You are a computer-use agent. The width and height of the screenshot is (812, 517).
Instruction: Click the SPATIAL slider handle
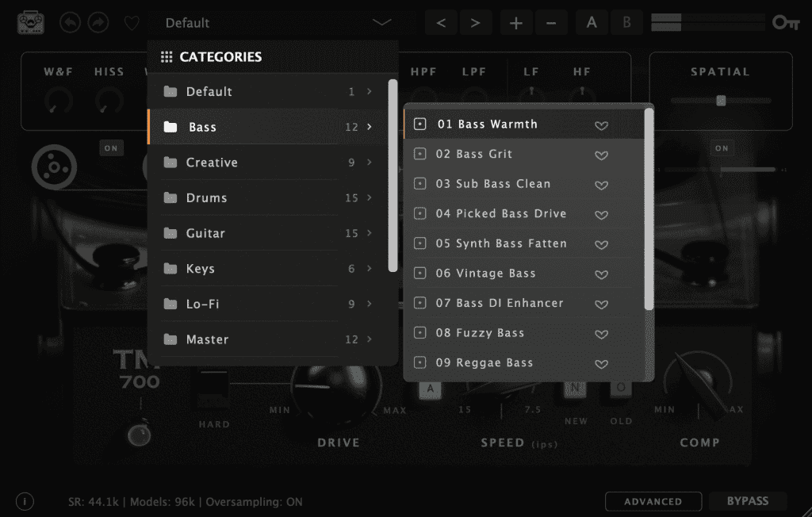721,101
